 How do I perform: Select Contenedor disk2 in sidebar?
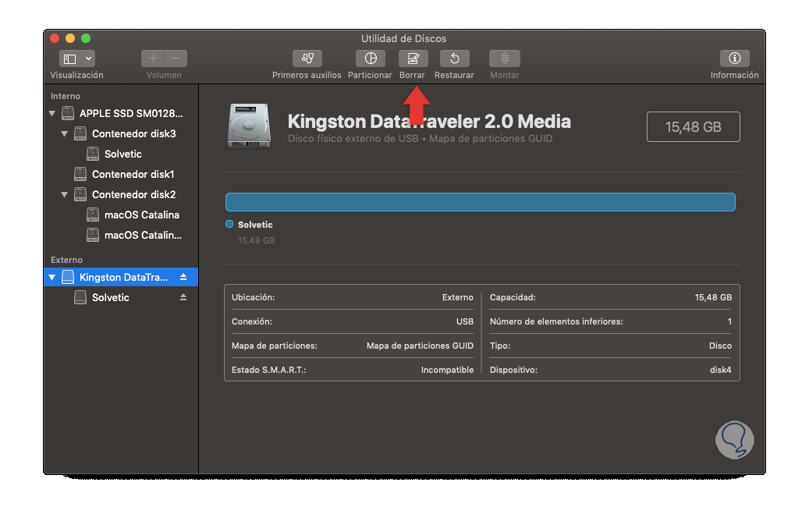[x=121, y=194]
